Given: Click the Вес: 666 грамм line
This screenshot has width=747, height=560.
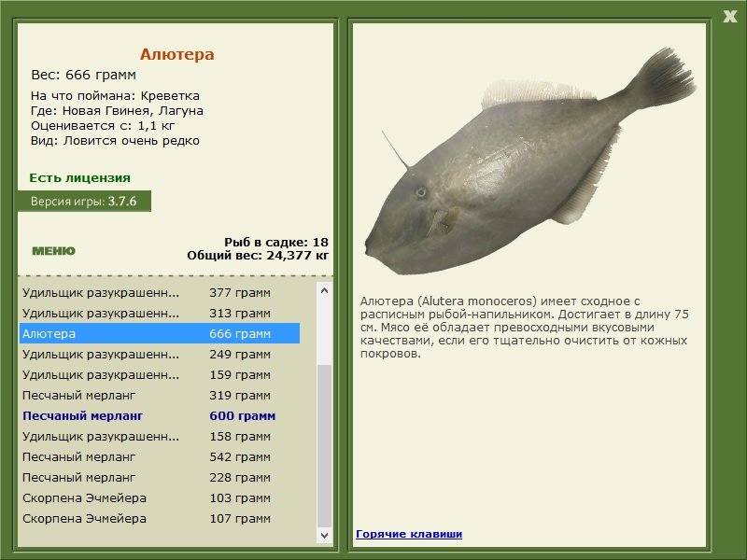Looking at the screenshot, I should 84,75.
